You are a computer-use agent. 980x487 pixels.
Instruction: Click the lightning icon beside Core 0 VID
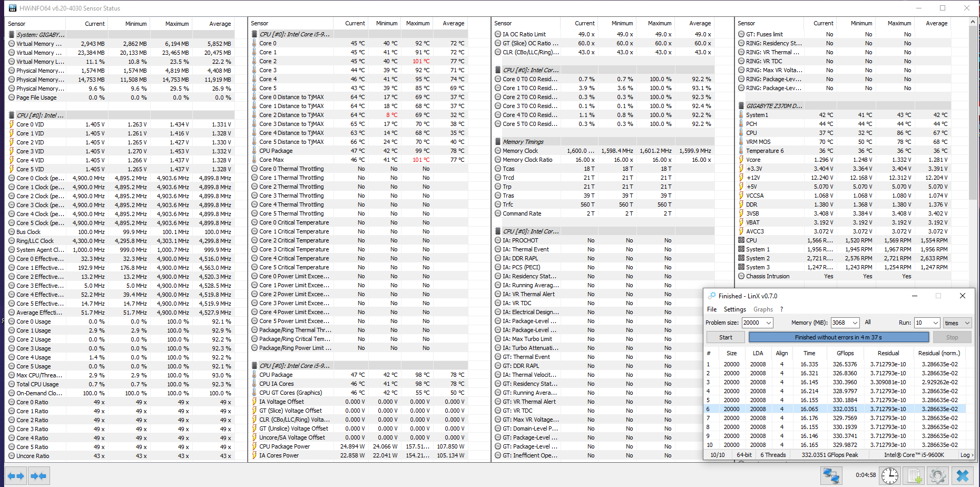click(x=12, y=124)
